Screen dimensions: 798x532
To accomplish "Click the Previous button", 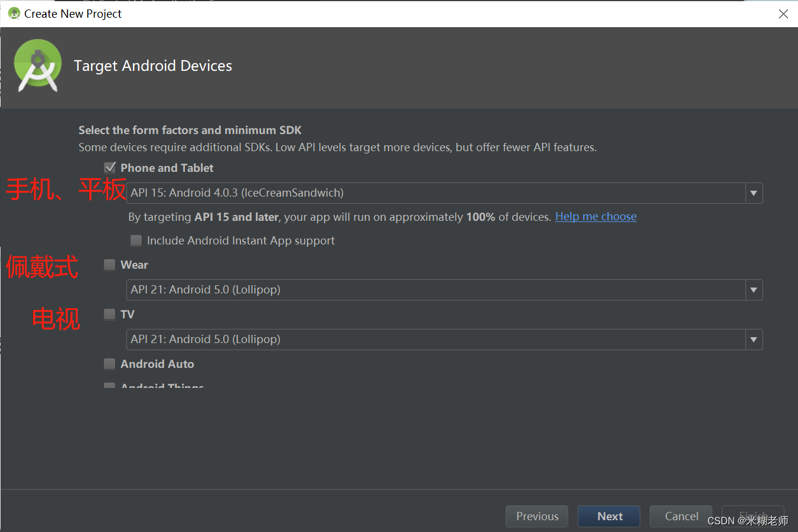I will 537,516.
